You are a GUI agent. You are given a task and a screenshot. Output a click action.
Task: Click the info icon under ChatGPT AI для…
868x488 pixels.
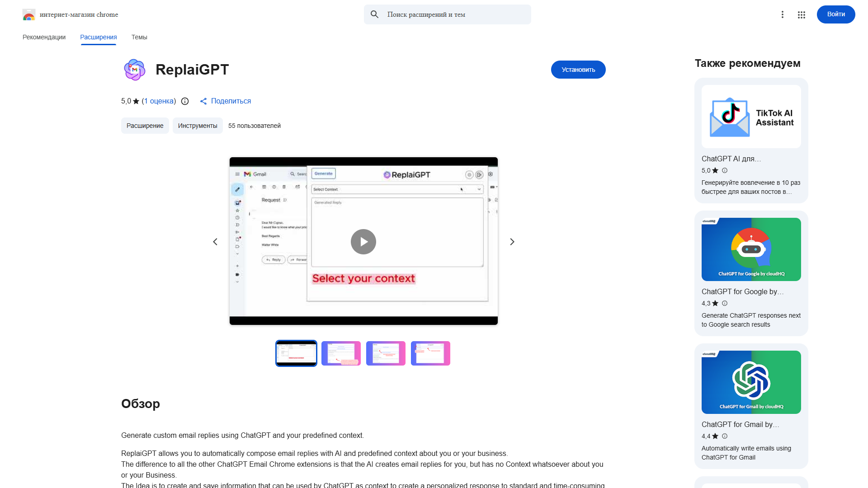tap(725, 170)
